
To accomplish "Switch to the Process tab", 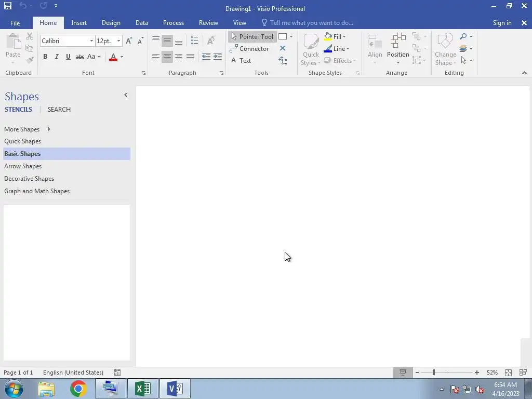I will click(x=174, y=23).
